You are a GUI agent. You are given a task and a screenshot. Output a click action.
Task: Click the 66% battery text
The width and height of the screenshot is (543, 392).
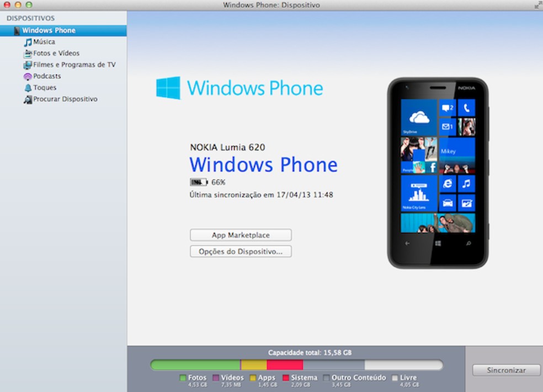tap(218, 182)
